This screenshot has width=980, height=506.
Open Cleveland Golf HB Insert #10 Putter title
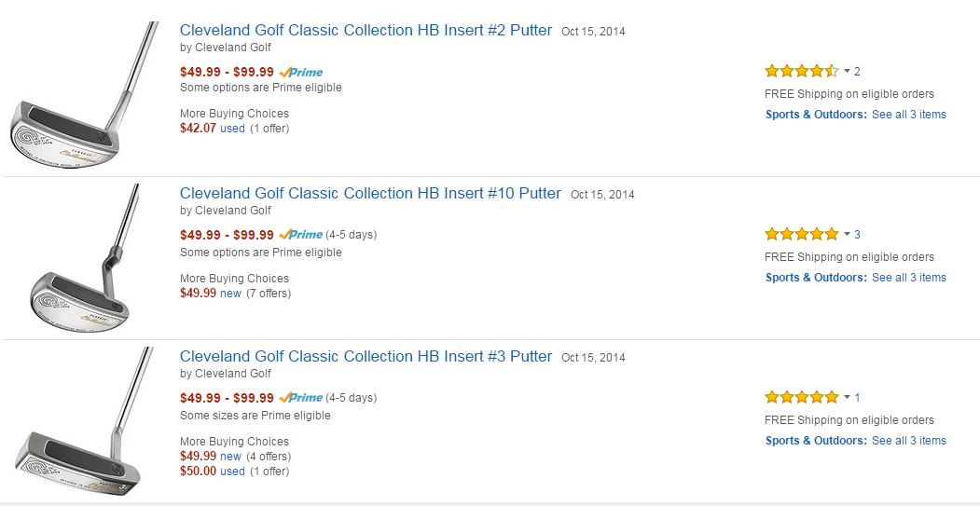[370, 194]
